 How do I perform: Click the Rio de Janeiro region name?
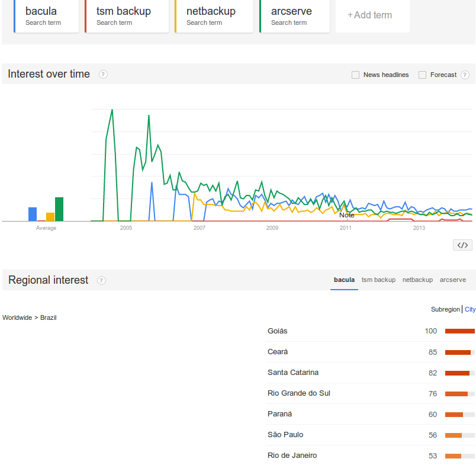(292, 456)
